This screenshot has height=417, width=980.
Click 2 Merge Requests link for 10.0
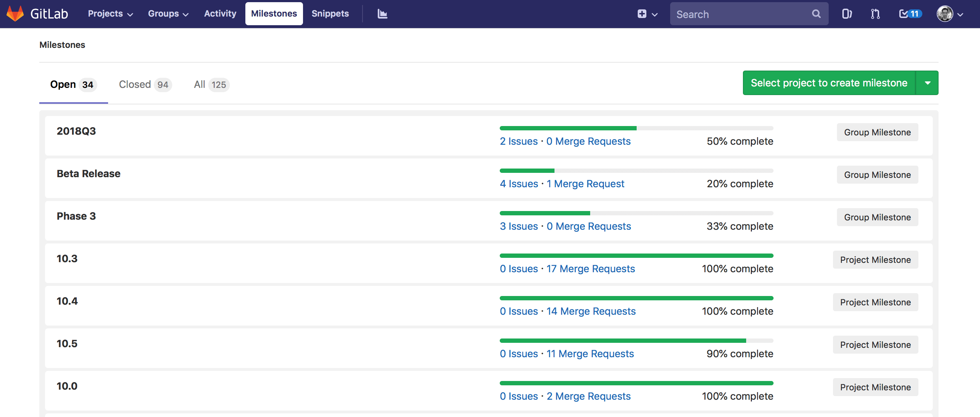(589, 396)
